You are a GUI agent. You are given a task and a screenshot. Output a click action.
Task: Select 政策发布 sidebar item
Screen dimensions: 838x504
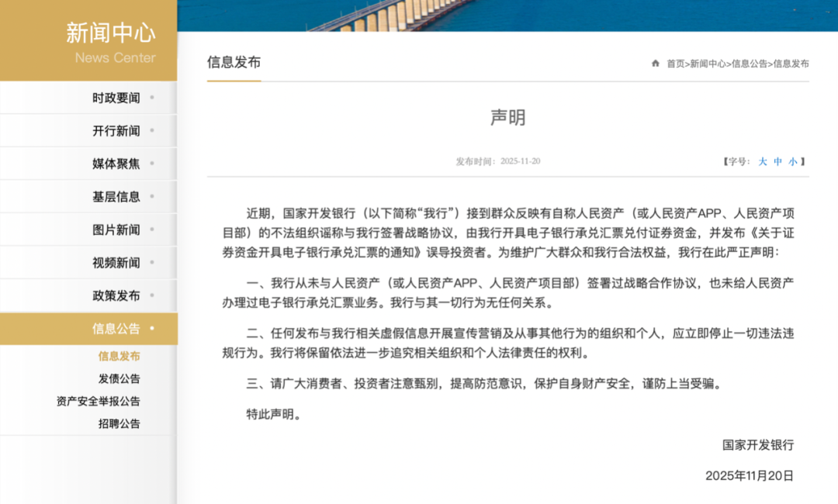tap(116, 295)
